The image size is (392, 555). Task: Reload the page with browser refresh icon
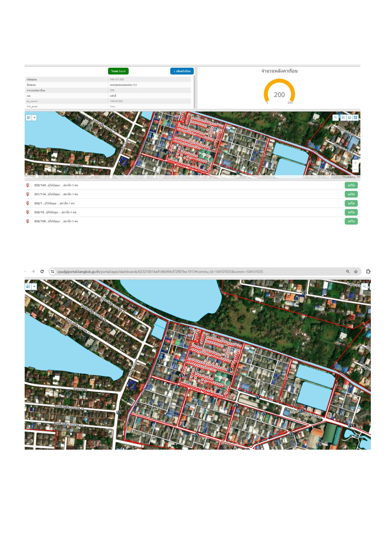coord(42,271)
